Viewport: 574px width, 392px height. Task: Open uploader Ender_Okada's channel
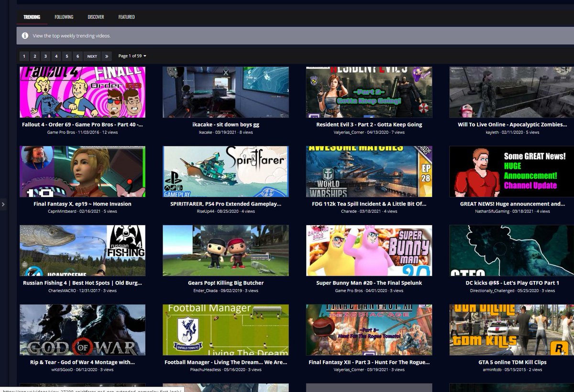204,291
